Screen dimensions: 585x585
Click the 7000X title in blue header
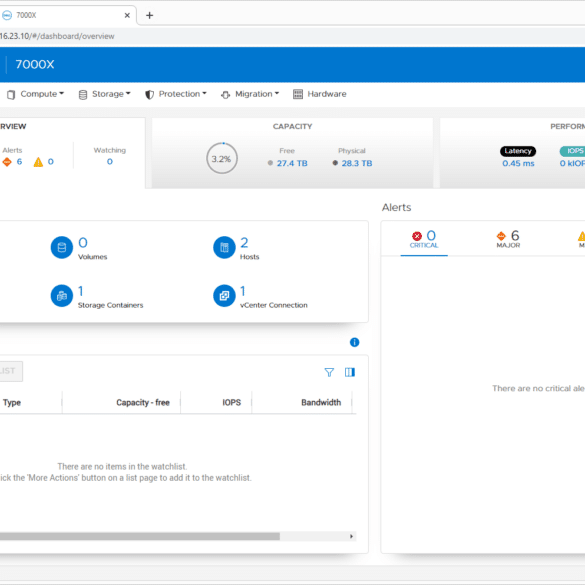coord(35,65)
